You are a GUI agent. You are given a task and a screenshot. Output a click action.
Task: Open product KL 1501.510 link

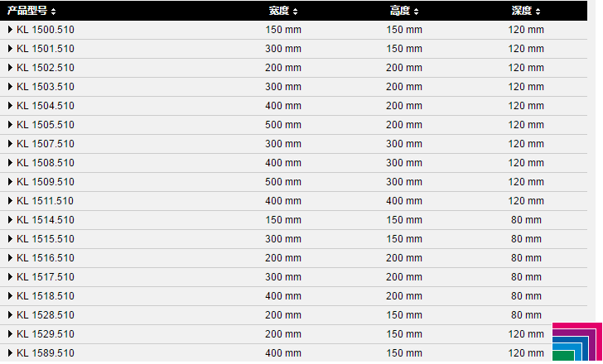pyautogui.click(x=46, y=49)
